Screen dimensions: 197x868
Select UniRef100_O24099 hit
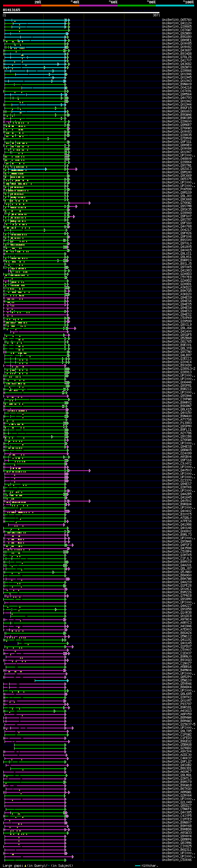pos(177,454)
